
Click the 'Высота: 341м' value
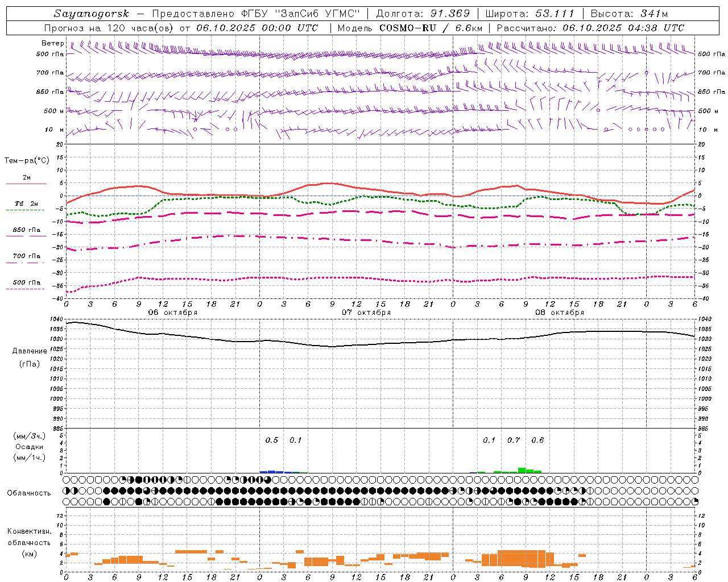[x=629, y=14]
